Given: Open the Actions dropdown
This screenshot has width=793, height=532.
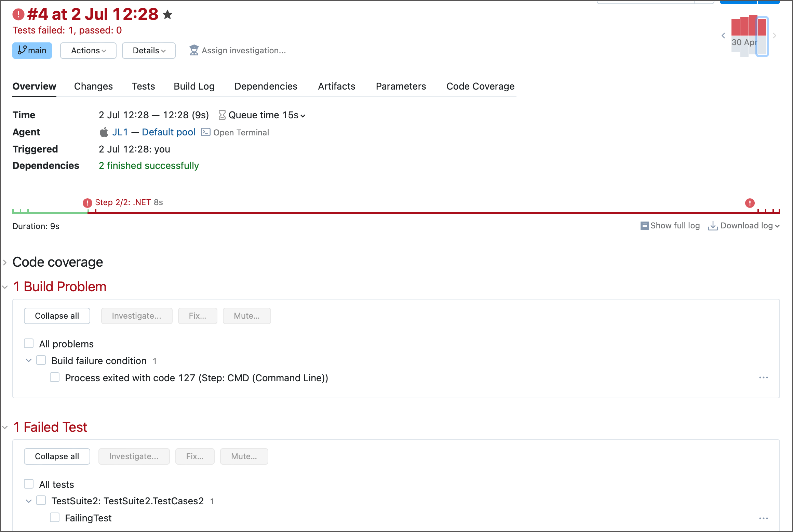Looking at the screenshot, I should (x=88, y=50).
